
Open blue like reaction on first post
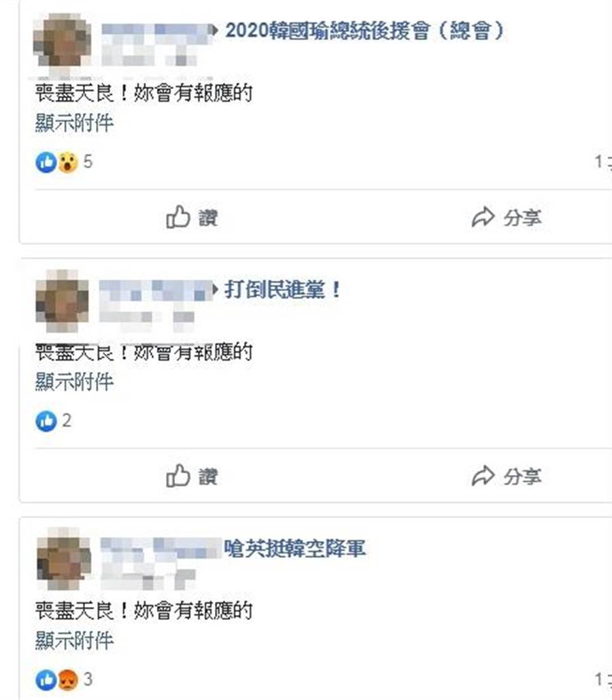pyautogui.click(x=46, y=162)
